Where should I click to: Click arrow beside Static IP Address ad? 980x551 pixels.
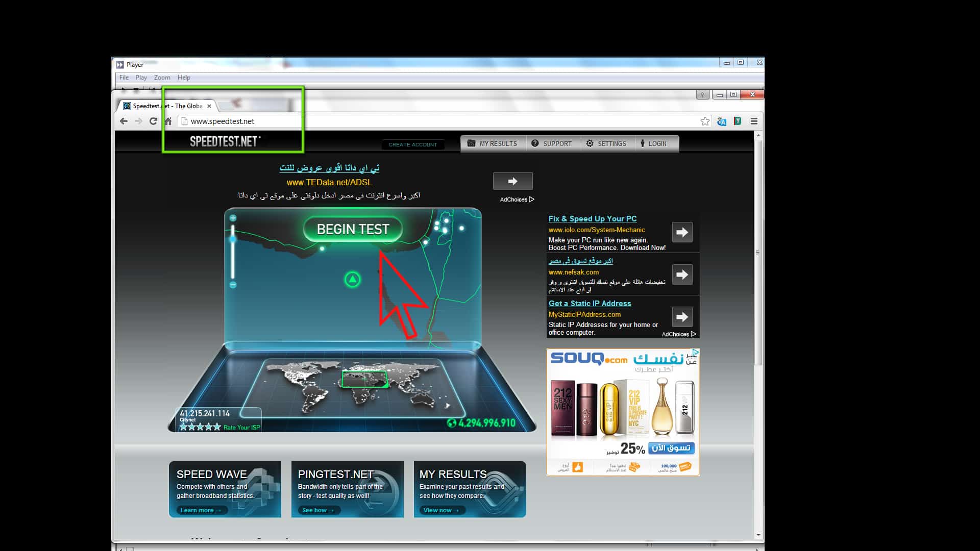[x=682, y=317]
